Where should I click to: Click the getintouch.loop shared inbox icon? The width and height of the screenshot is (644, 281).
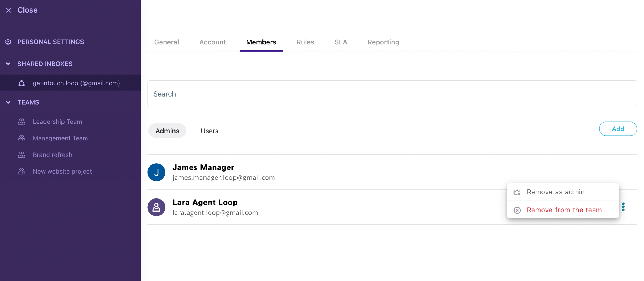pyautogui.click(x=22, y=83)
